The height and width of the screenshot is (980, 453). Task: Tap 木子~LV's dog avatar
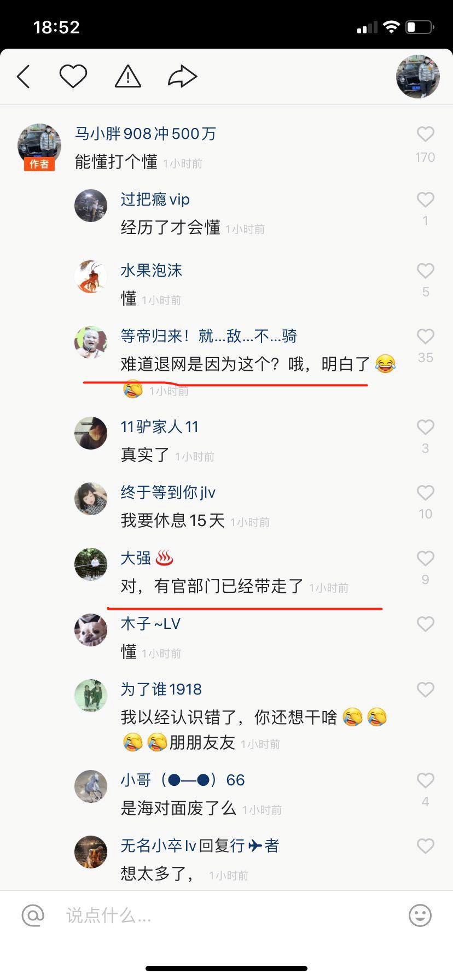tap(91, 630)
